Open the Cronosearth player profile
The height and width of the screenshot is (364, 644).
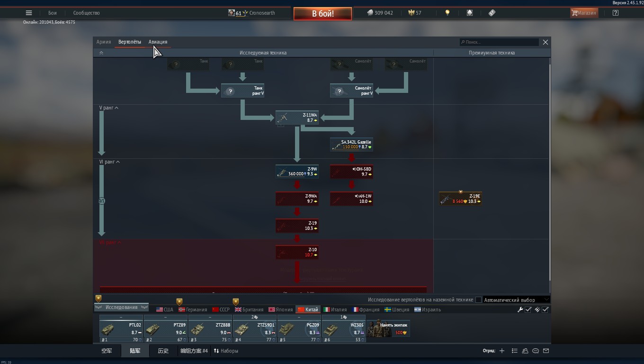tap(251, 13)
